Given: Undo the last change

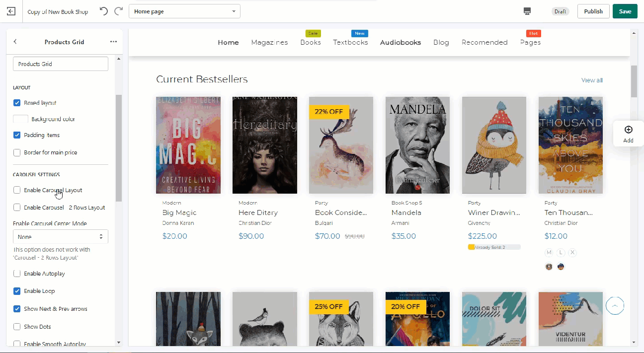Looking at the screenshot, I should (103, 11).
